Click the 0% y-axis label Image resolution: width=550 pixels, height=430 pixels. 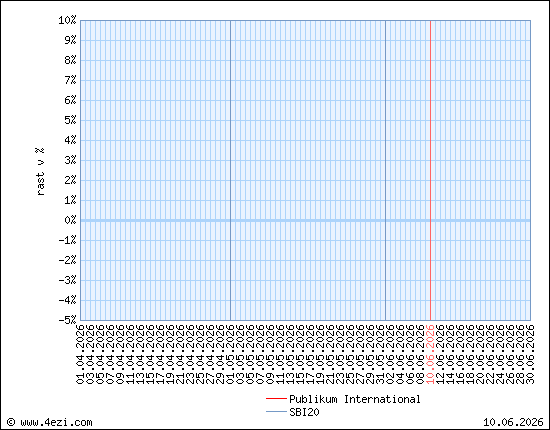click(70, 220)
